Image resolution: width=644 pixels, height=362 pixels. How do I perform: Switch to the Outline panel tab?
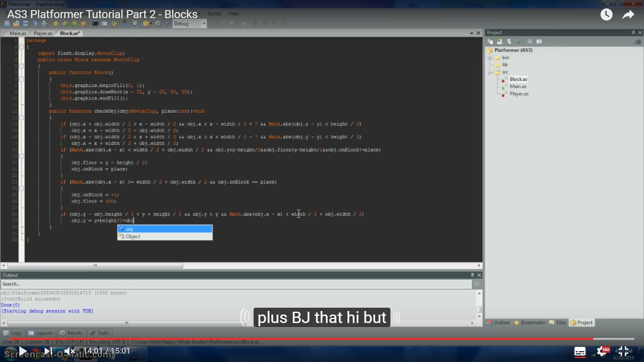tap(498, 323)
